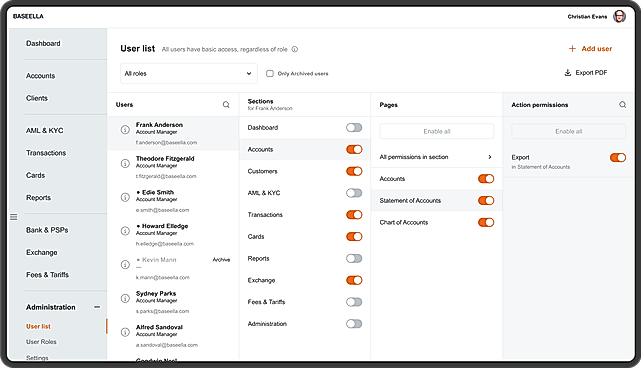Image resolution: width=641 pixels, height=368 pixels.
Task: Click Enable all in Action permissions
Action: pos(569,131)
